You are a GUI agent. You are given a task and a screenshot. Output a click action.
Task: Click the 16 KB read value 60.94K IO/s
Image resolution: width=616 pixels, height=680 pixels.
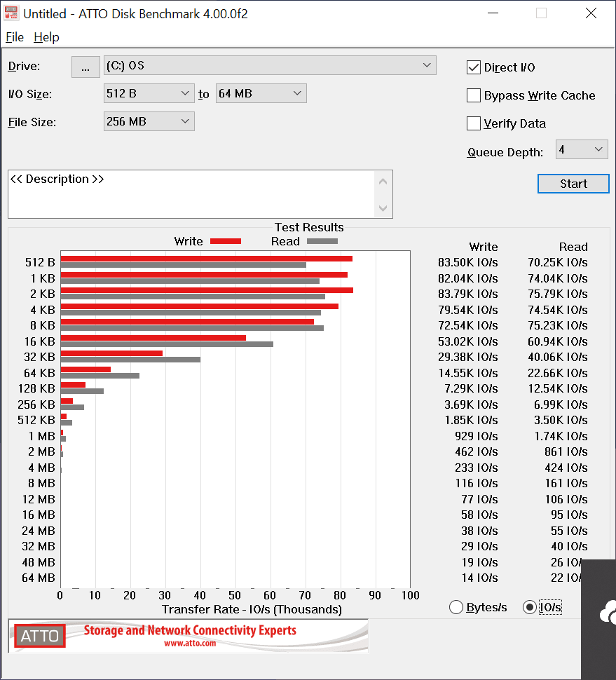coord(557,341)
